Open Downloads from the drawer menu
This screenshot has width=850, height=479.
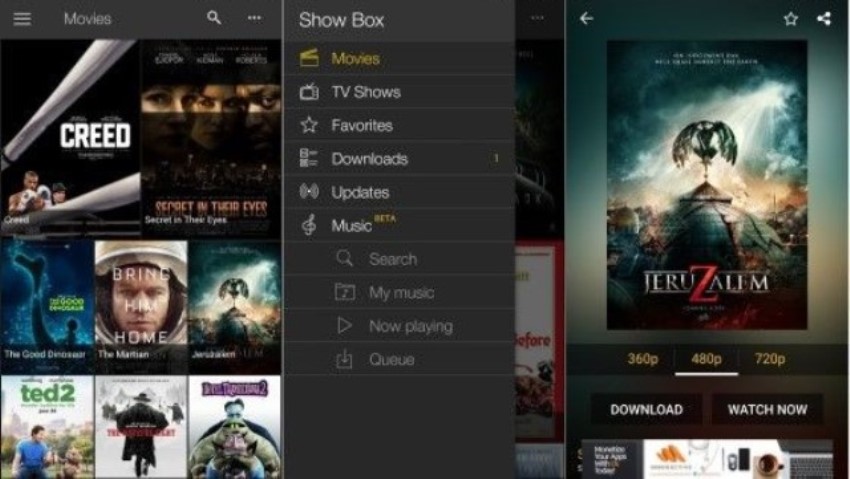(x=399, y=159)
